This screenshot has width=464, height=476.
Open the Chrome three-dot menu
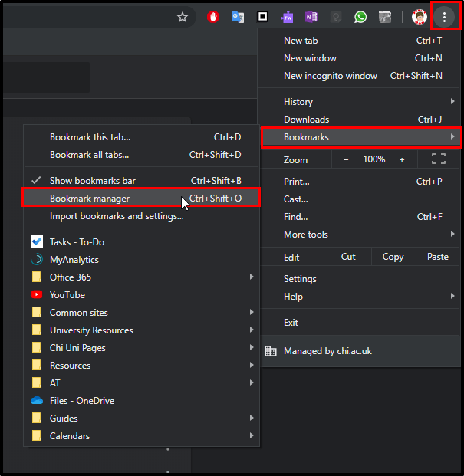point(444,17)
